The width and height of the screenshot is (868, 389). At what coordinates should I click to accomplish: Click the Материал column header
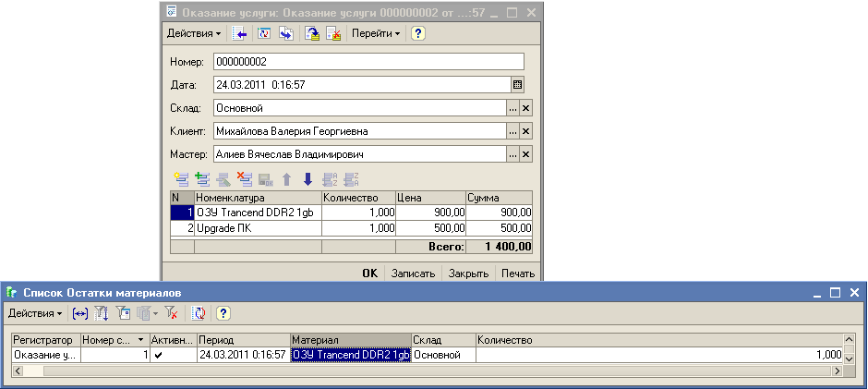coord(351,340)
